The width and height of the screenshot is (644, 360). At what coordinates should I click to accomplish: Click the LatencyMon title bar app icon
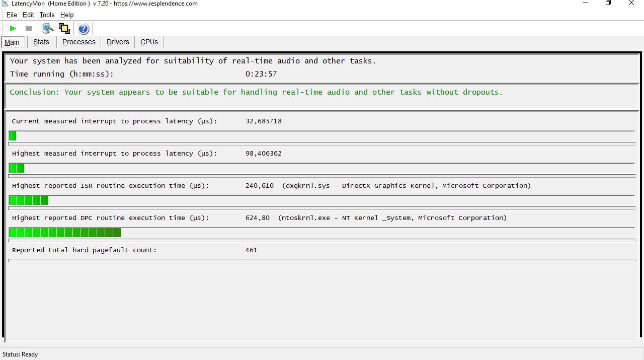click(5, 4)
